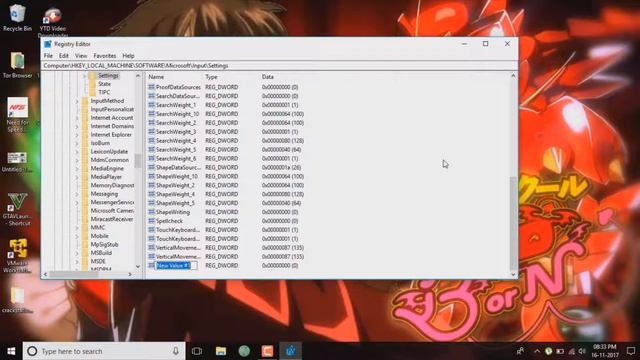The height and width of the screenshot is (360, 640).
Task: Click the microphone icon in the search box
Action: point(176,351)
